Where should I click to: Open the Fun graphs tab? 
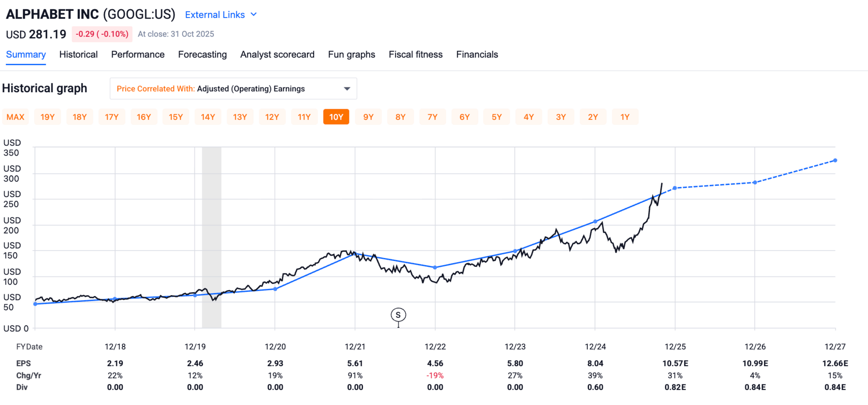click(352, 55)
